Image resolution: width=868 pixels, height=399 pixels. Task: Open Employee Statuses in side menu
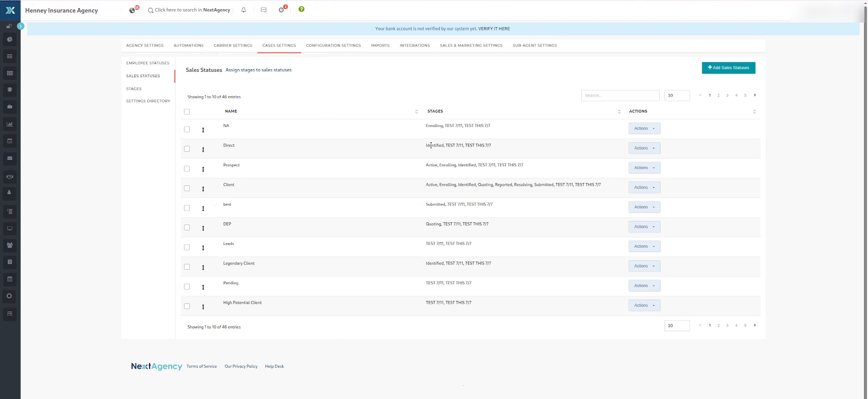(148, 63)
